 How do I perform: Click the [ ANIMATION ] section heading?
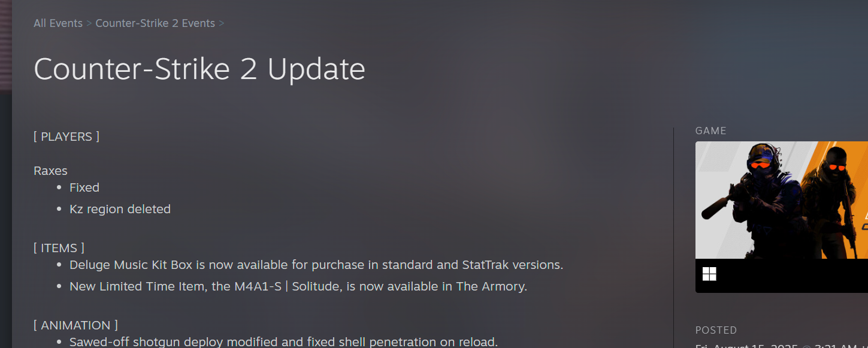(75, 325)
